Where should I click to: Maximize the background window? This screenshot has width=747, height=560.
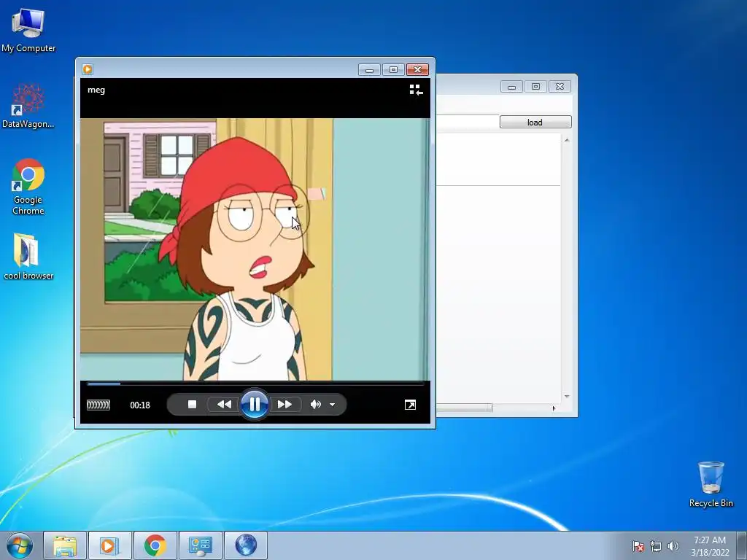535,87
